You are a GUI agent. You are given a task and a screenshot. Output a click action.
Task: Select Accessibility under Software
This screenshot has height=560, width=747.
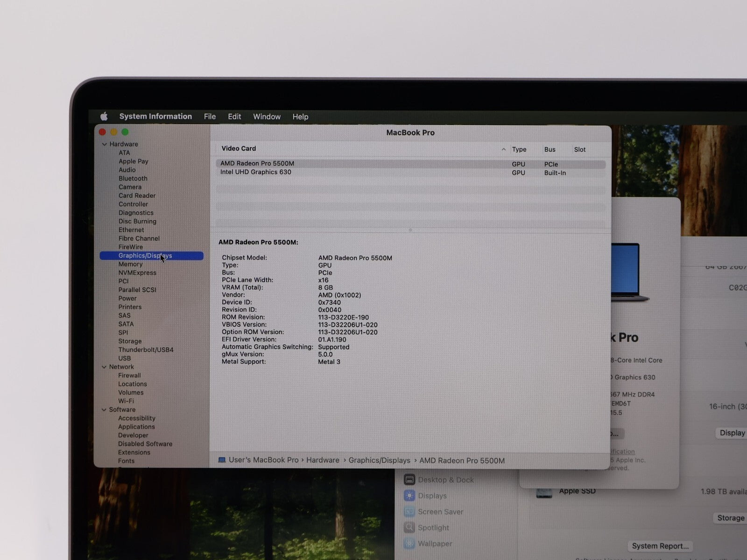coord(136,418)
